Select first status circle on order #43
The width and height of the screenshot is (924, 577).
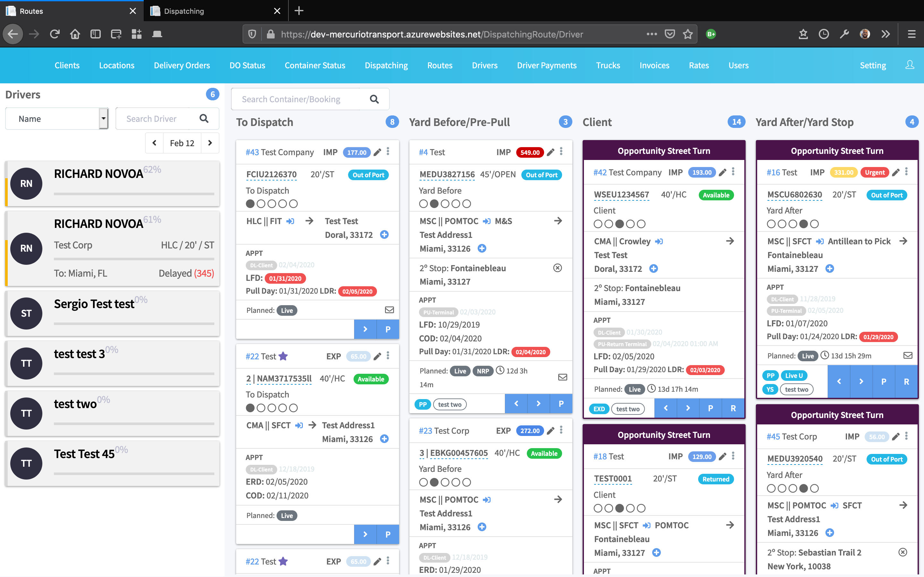click(250, 204)
